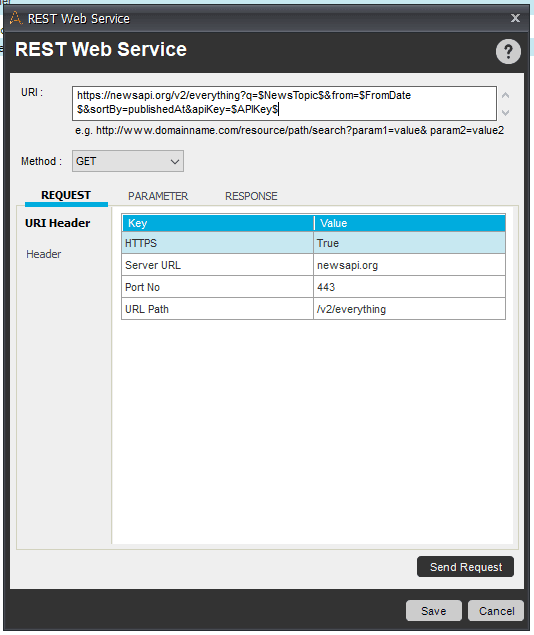Viewport: 534px width, 635px height.
Task: Switch to the PARAMETER tab
Action: tap(158, 196)
